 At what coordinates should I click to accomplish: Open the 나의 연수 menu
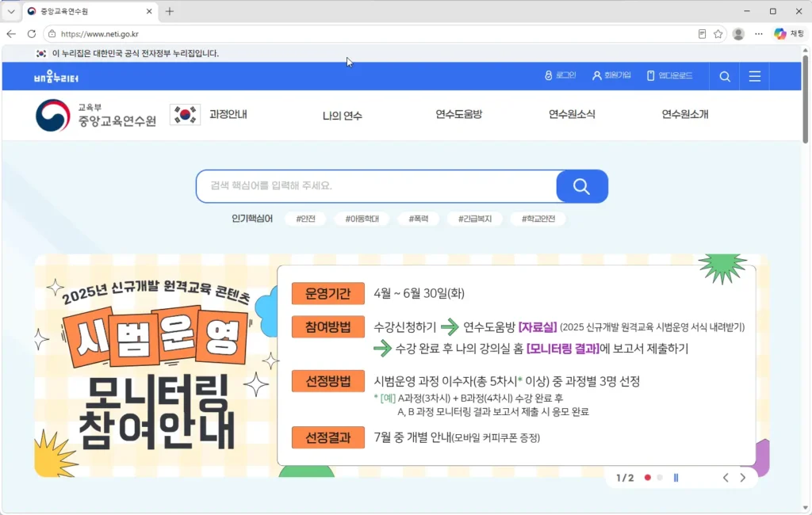pos(343,116)
